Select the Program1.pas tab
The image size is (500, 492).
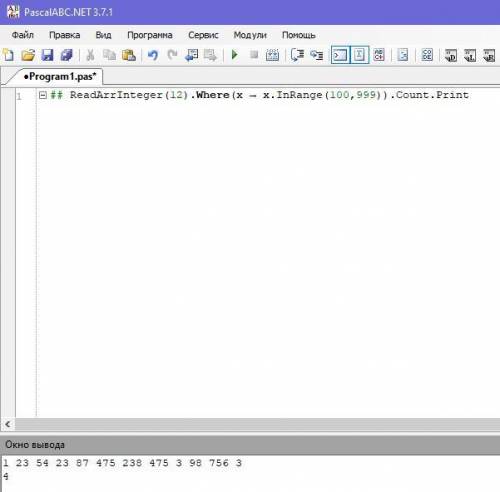pyautogui.click(x=60, y=76)
